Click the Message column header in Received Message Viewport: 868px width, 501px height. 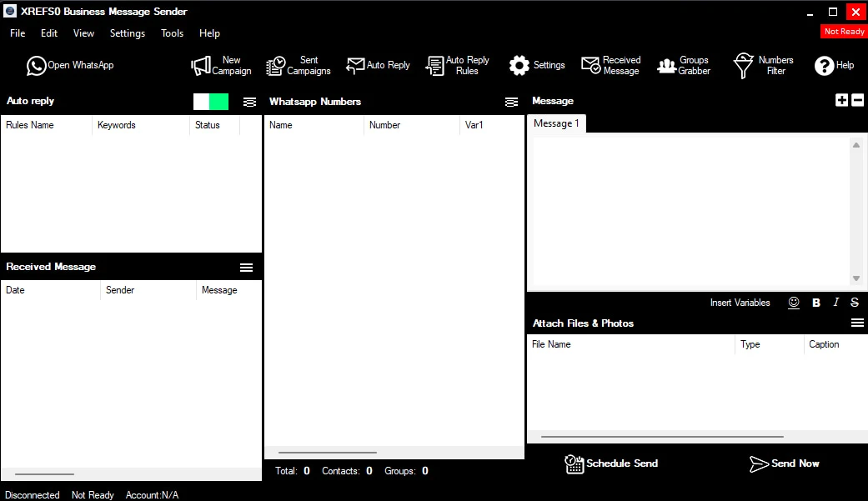(228, 290)
